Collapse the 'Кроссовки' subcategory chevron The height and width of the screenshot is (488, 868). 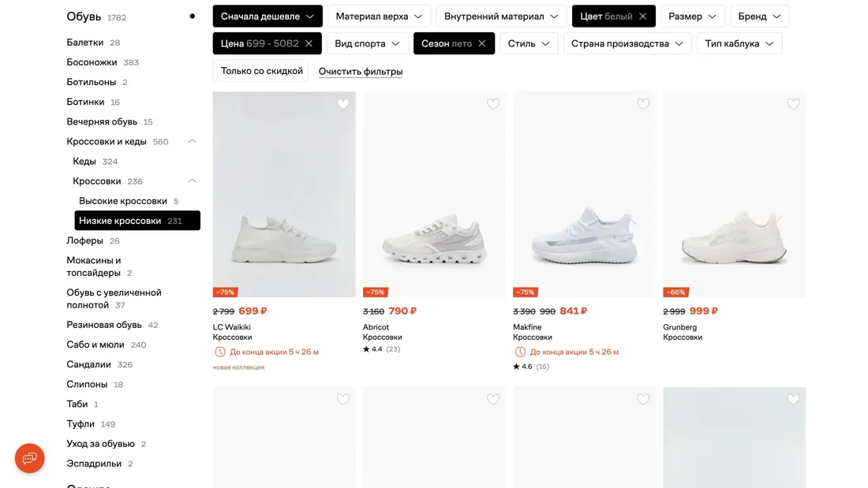[x=192, y=181]
